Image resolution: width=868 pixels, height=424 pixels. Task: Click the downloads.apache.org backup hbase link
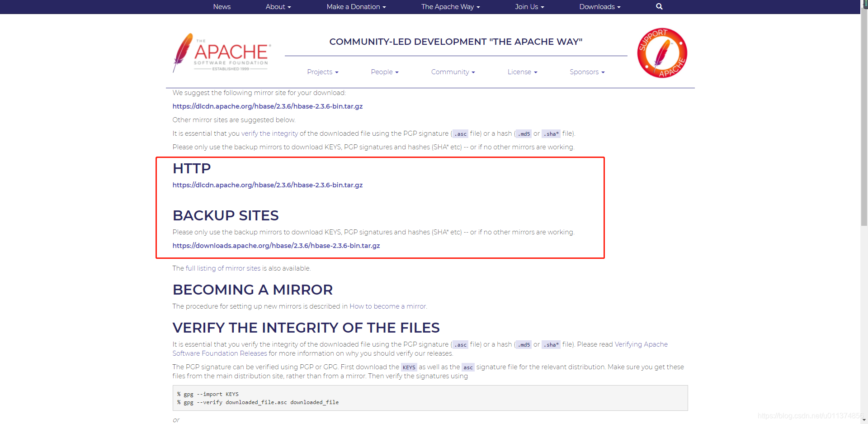[x=276, y=246]
